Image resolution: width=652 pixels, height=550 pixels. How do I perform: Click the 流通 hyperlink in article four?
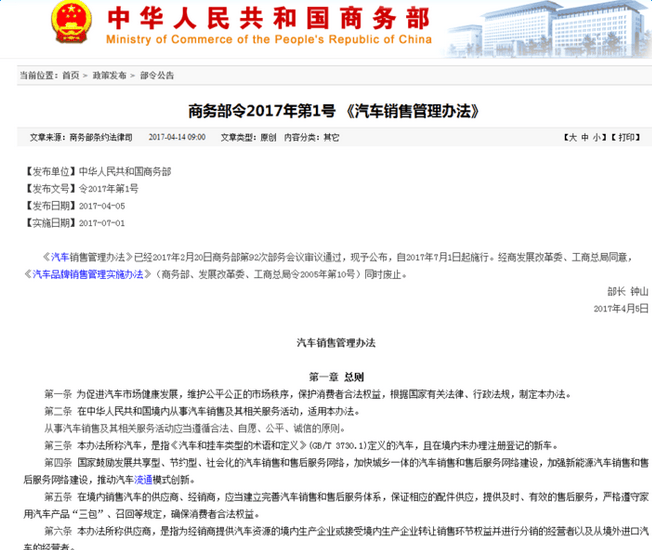coord(143,480)
